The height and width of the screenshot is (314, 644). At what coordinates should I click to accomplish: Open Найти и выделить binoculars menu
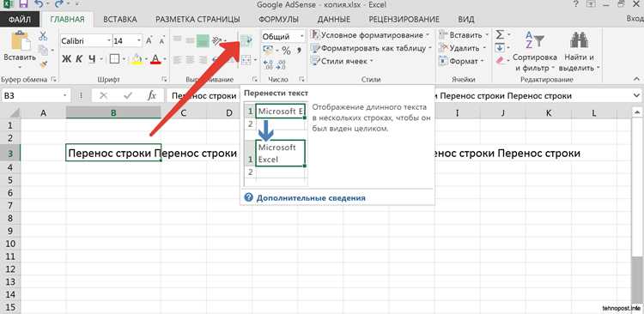point(580,51)
